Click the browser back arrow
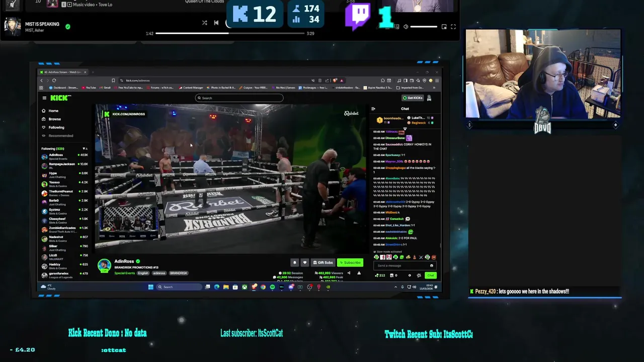 42,80
